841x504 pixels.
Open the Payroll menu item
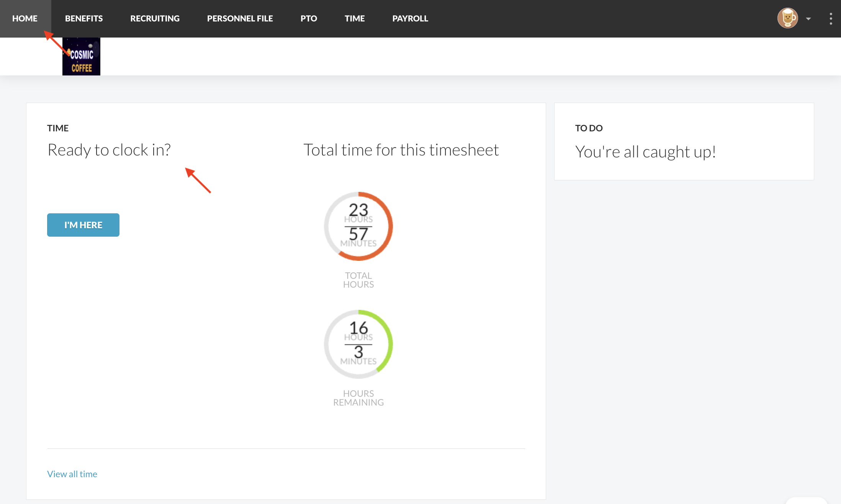click(410, 18)
